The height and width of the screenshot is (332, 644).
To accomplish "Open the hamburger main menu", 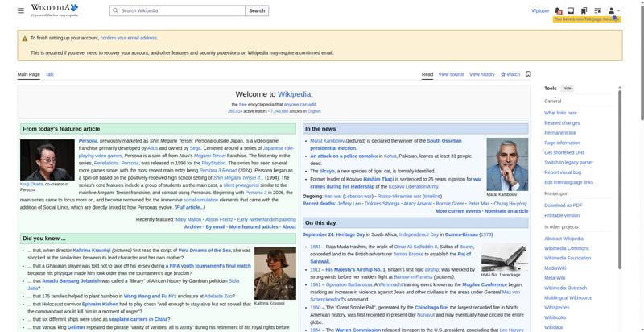I will click(21, 10).
